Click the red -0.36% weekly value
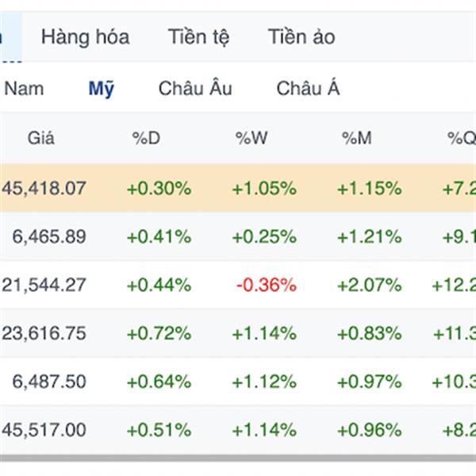 (x=267, y=285)
